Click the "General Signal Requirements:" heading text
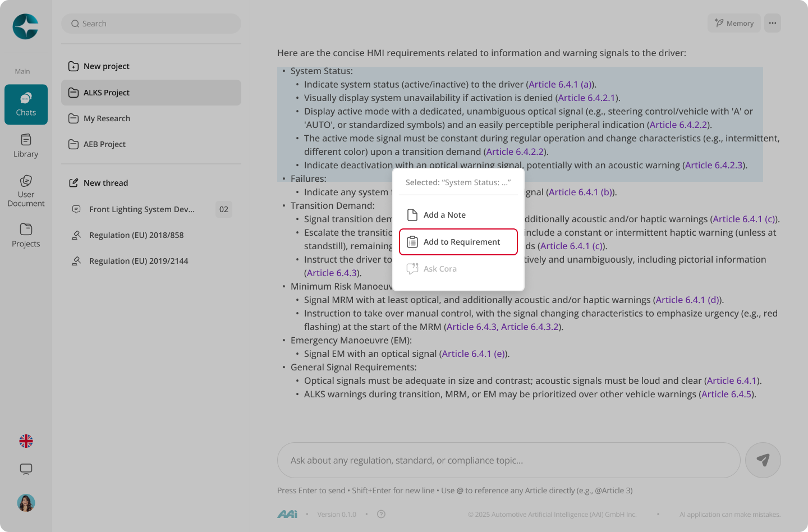The width and height of the screenshot is (808, 532). point(353,367)
